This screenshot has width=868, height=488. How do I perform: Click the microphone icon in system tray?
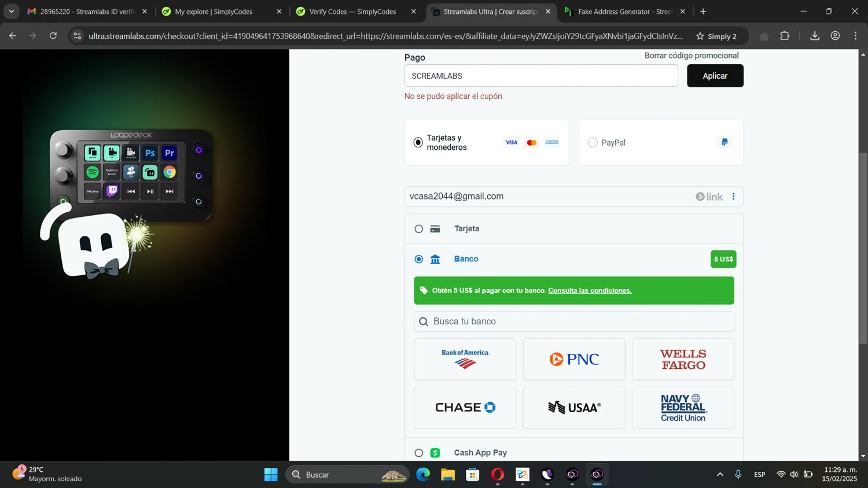738,475
